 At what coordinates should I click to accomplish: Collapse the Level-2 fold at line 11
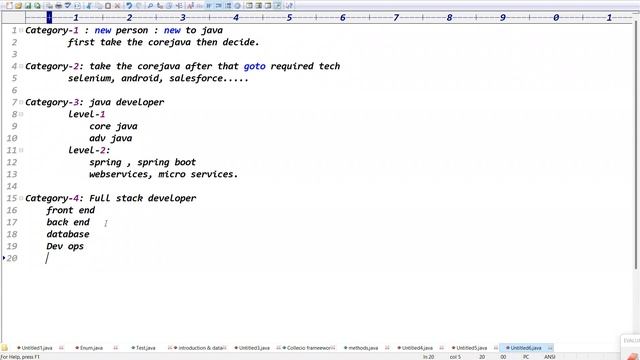point(21,150)
